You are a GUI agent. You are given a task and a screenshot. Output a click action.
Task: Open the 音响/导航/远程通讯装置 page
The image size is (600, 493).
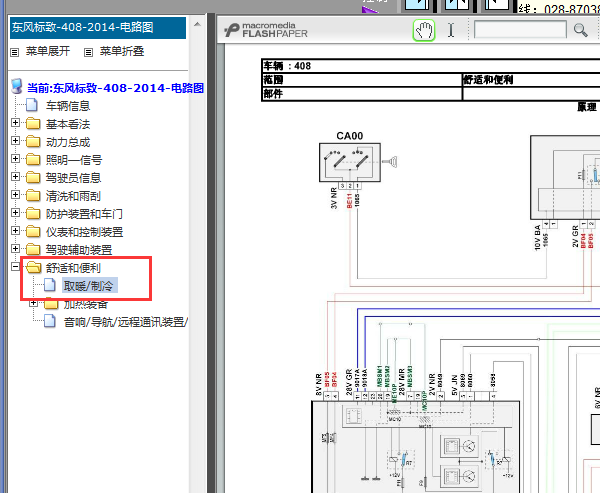click(x=125, y=322)
